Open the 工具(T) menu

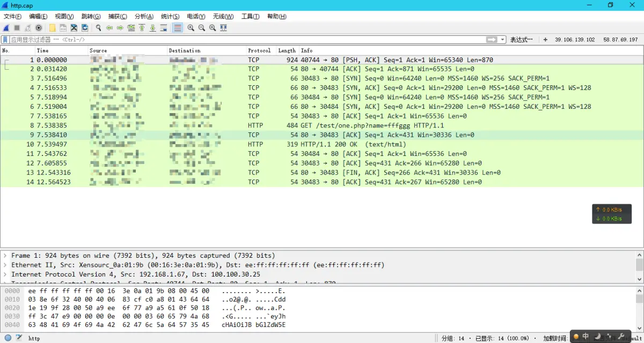coord(250,17)
